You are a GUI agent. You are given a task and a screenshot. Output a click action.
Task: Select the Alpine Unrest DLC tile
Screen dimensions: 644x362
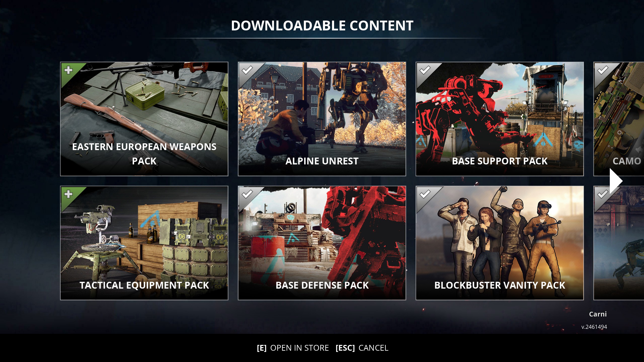coord(322,119)
